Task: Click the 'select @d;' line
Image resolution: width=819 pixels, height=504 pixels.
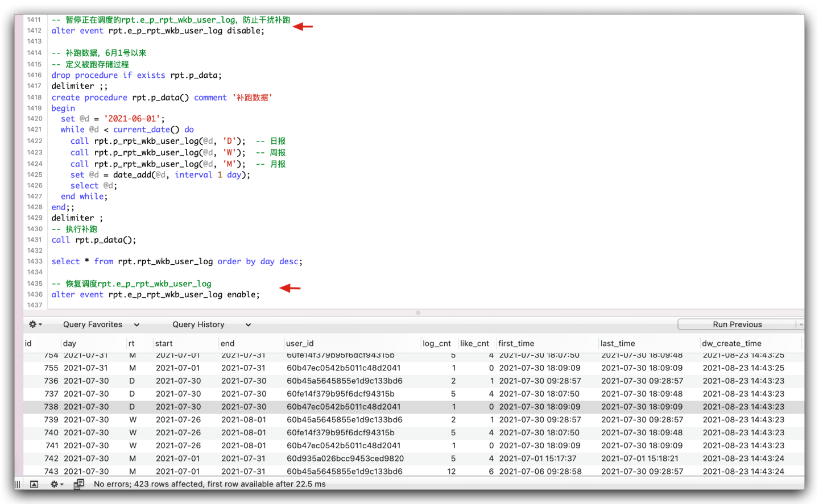Action: pos(94,186)
